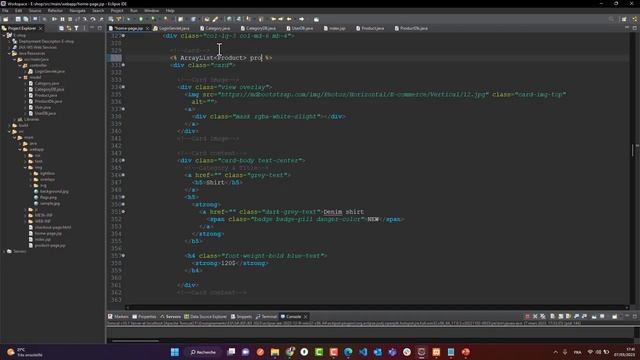640x360 pixels.
Task: Click Windows Start button on taskbar
Action: (175, 352)
